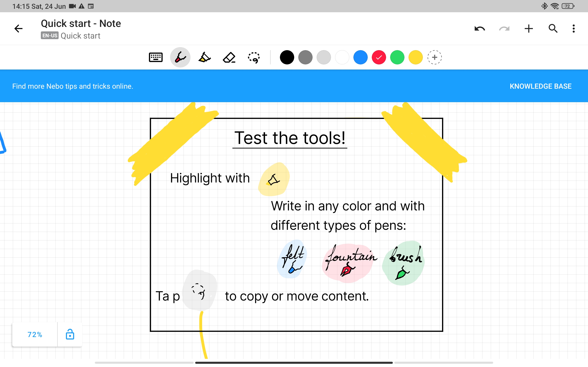
Task: Select the red ink color
Action: click(379, 57)
